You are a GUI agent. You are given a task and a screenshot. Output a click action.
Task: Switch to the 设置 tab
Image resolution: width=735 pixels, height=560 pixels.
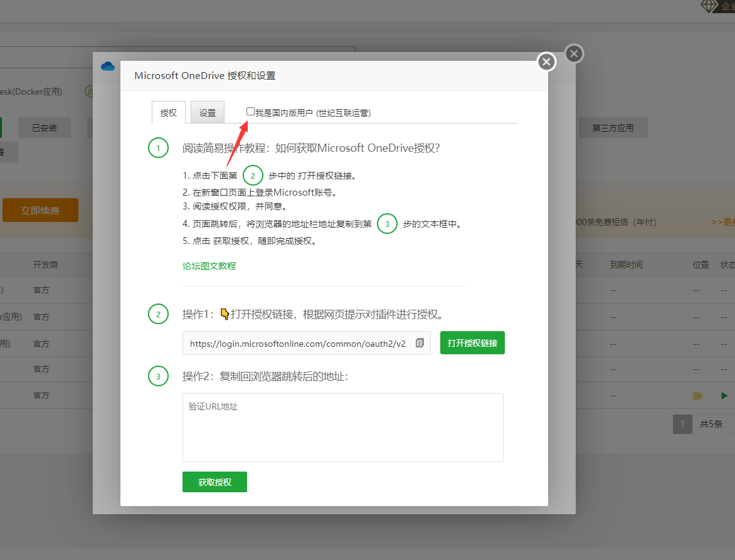207,112
